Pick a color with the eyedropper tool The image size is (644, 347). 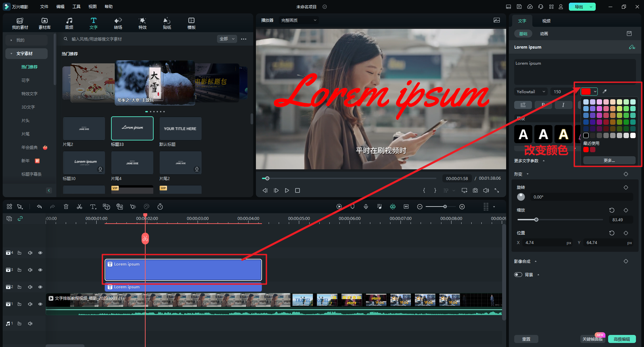coord(605,92)
